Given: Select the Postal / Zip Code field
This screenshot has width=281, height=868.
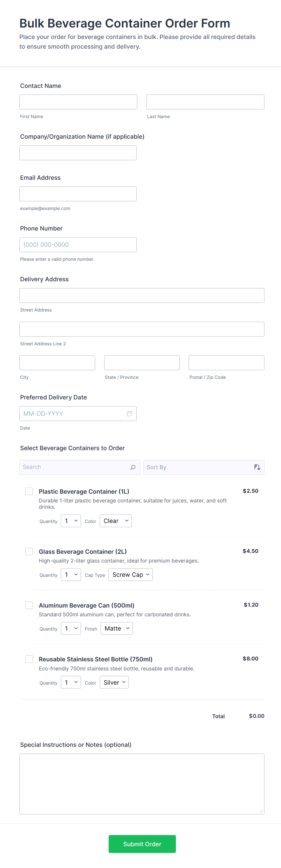Looking at the screenshot, I should [x=226, y=363].
